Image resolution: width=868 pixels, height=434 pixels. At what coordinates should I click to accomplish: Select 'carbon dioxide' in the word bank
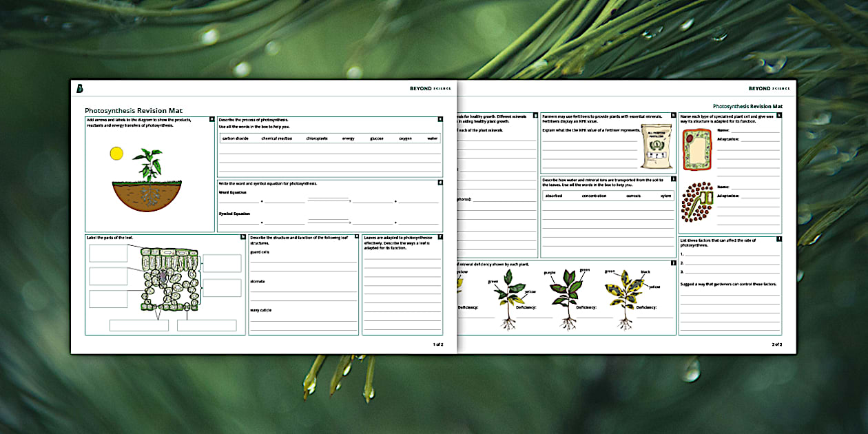[234, 138]
